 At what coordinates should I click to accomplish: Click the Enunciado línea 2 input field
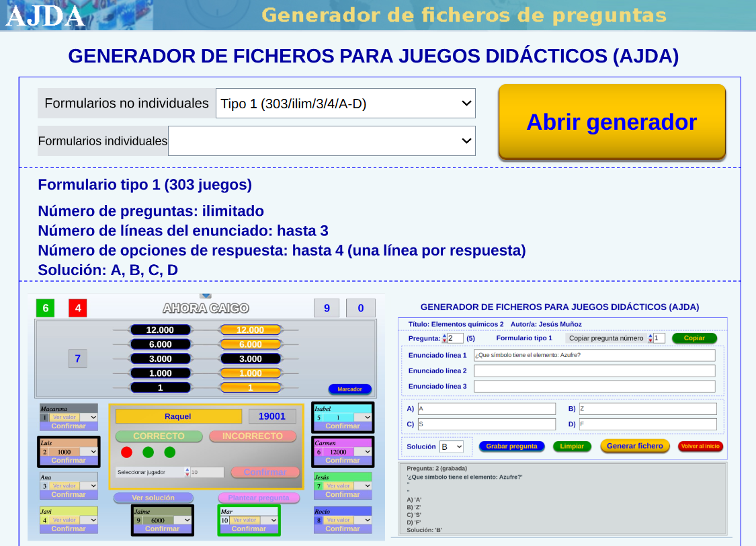click(x=594, y=370)
